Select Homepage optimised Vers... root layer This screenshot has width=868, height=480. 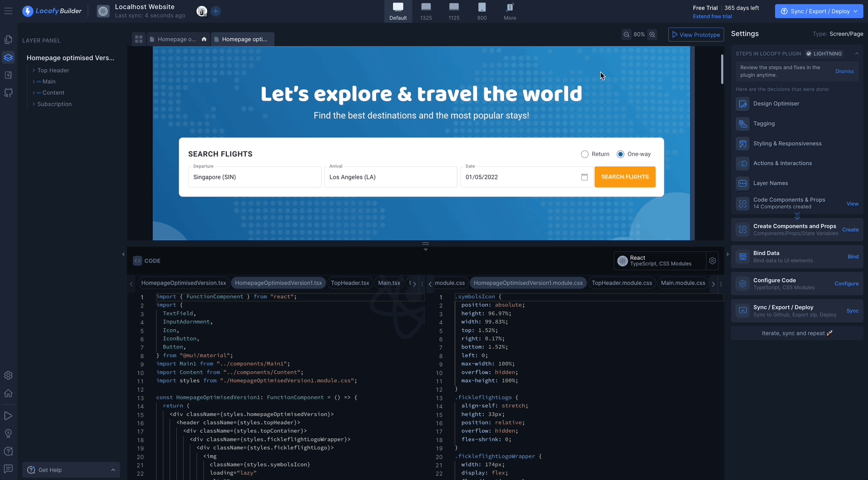pyautogui.click(x=70, y=58)
